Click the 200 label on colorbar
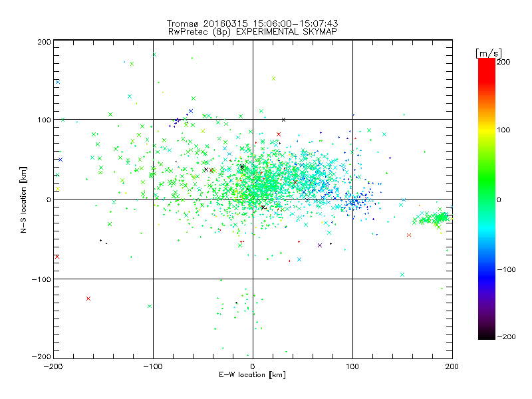 pyautogui.click(x=503, y=62)
